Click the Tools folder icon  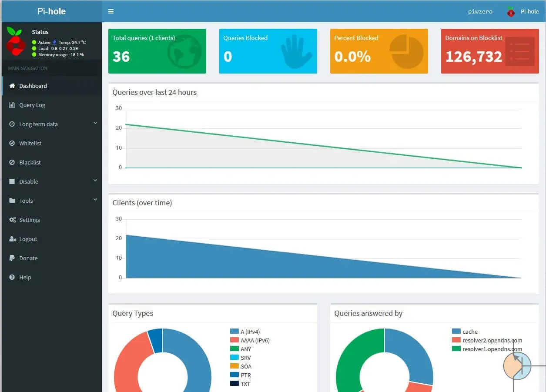tap(12, 201)
